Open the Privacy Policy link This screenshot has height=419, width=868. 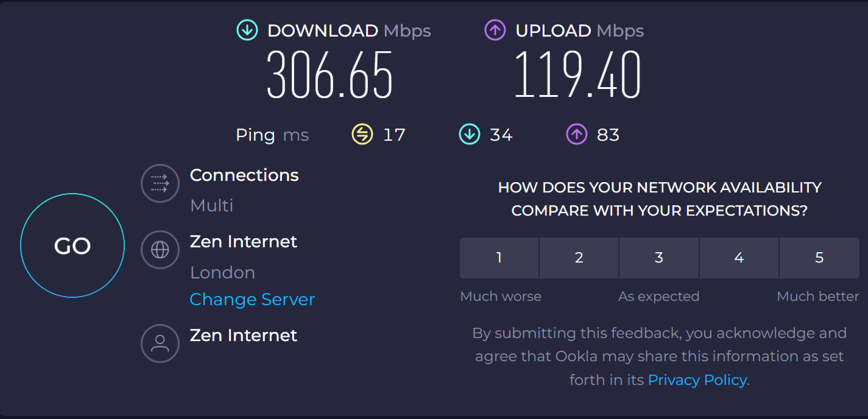(x=697, y=380)
